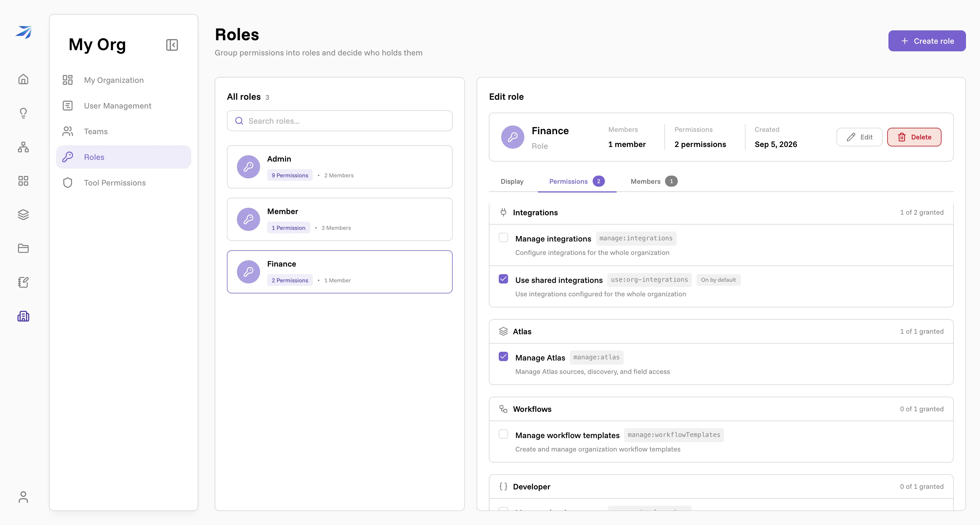This screenshot has height=525, width=980.
Task: Switch to the Display tab
Action: pos(512,181)
